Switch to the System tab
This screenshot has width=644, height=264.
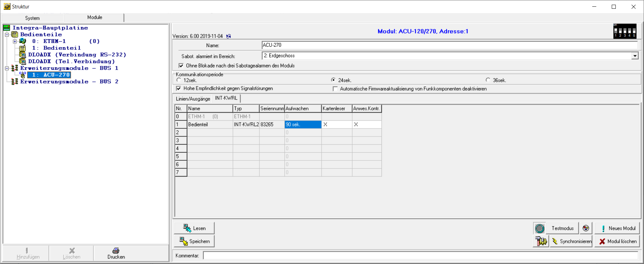click(33, 18)
